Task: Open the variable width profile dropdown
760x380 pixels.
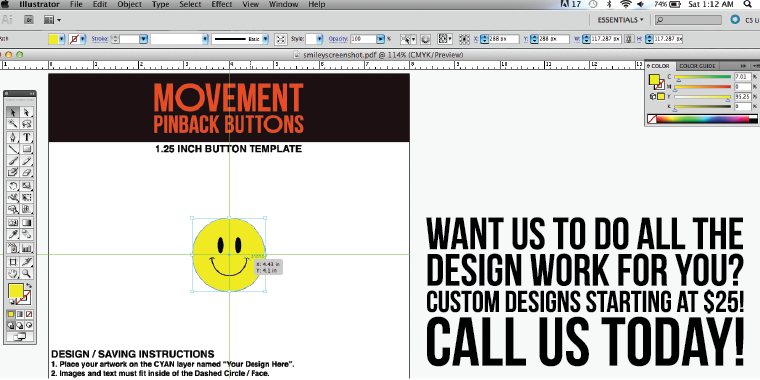Action: 205,39
